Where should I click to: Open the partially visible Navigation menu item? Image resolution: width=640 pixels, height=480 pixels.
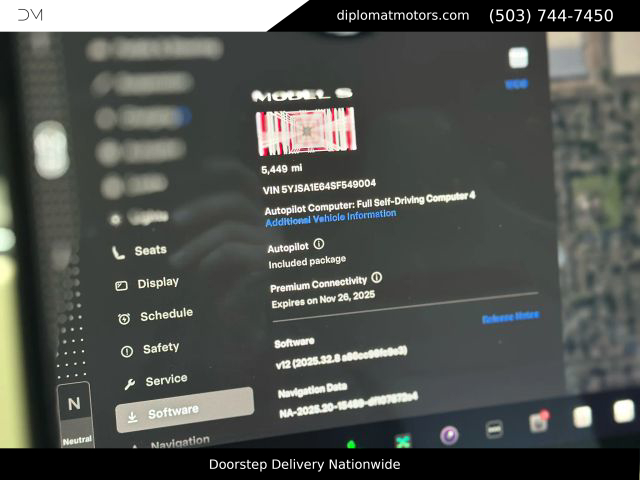[171, 442]
